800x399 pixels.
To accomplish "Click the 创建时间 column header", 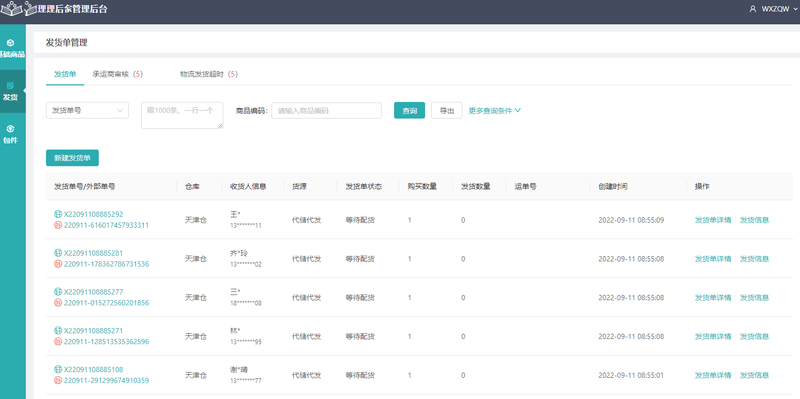I will [613, 186].
